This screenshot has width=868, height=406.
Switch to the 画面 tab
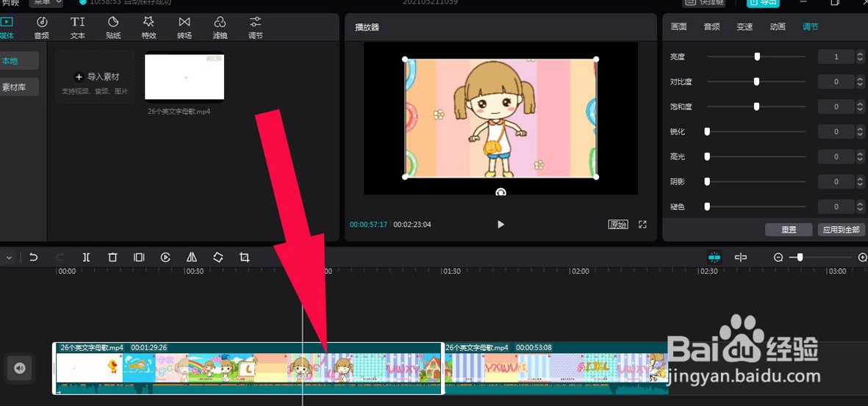[x=678, y=26]
